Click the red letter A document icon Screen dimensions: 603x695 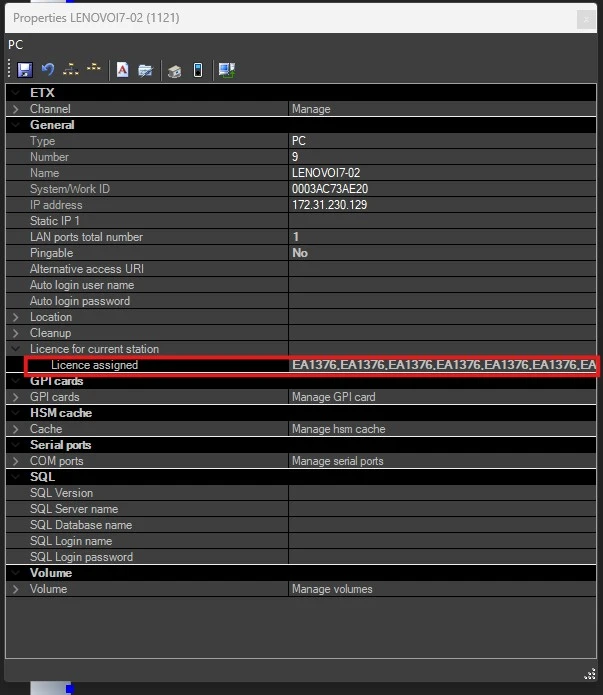[122, 70]
